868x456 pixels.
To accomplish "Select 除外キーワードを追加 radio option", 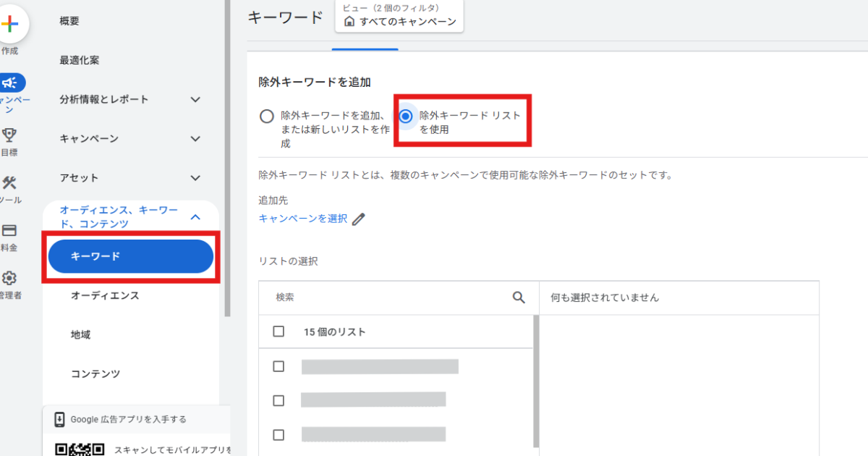I will 267,117.
